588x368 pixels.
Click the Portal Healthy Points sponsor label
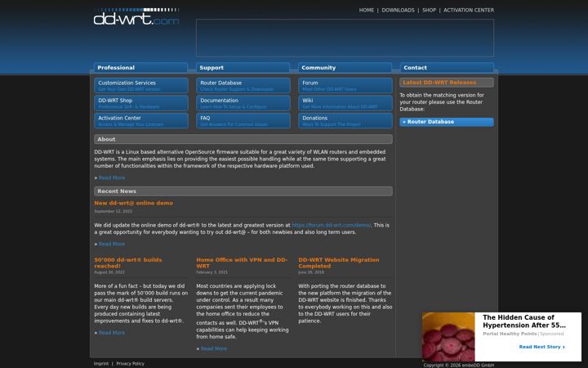510,334
